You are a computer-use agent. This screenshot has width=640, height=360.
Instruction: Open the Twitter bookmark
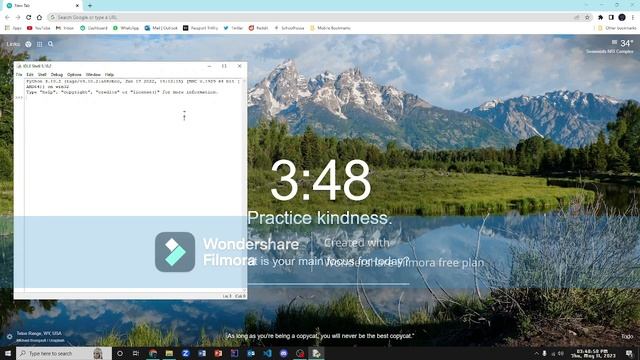[x=233, y=28]
